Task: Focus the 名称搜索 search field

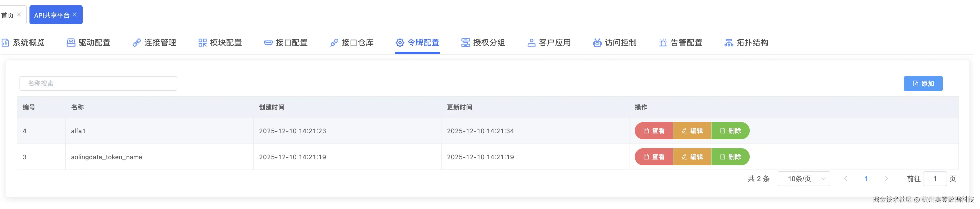Action: [x=98, y=84]
